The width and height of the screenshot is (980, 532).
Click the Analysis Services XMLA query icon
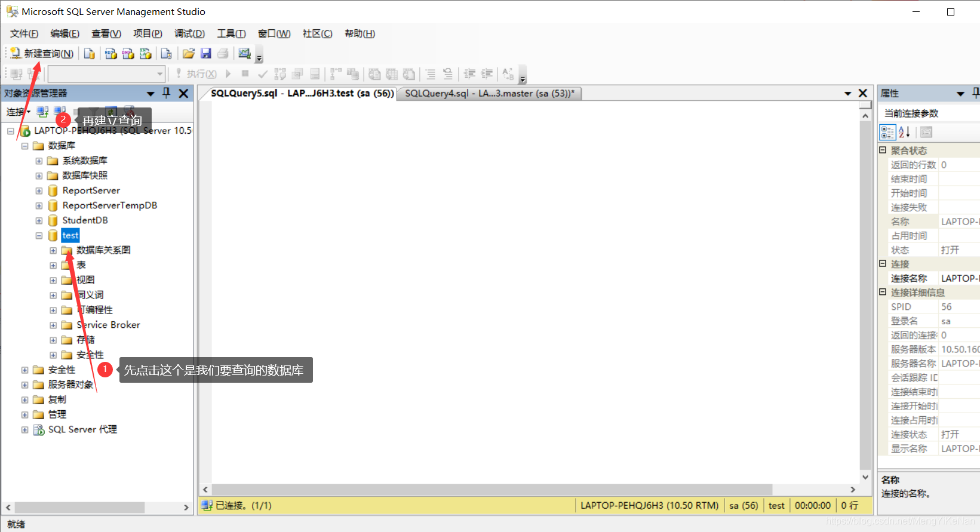[x=145, y=54]
